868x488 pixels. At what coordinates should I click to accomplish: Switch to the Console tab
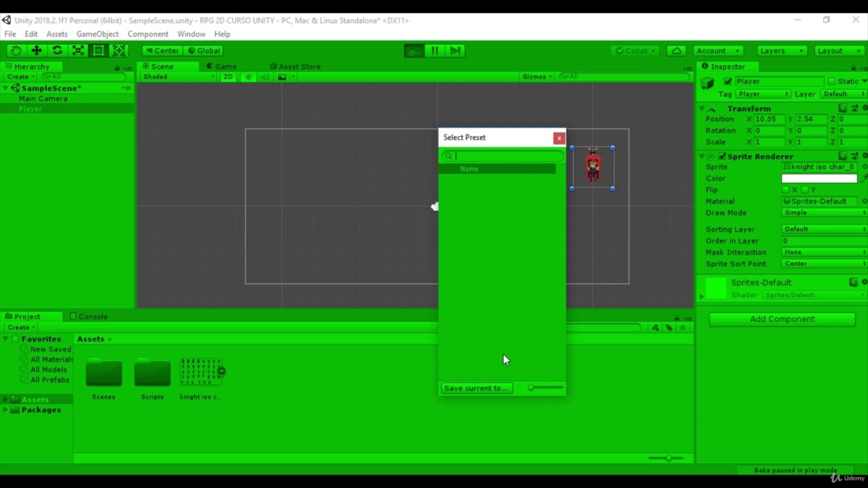(x=87, y=317)
